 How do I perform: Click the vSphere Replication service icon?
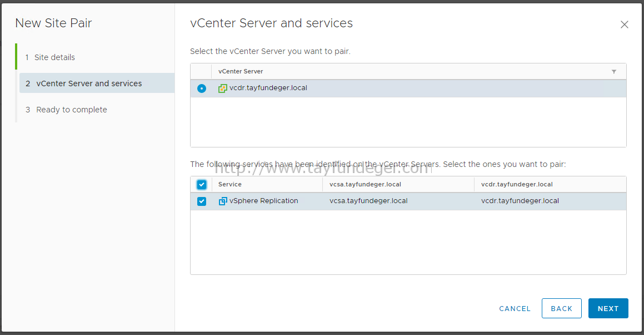(x=223, y=201)
